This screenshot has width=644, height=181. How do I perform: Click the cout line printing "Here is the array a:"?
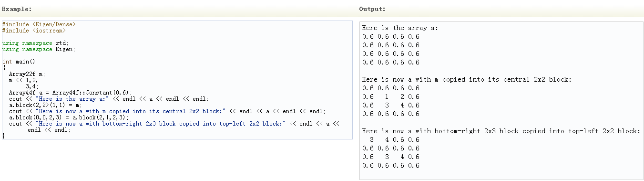pyautogui.click(x=109, y=99)
